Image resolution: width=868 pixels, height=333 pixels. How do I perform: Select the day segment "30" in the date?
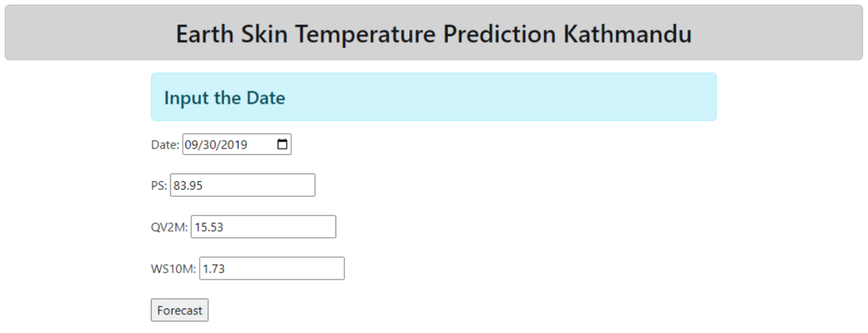(210, 145)
